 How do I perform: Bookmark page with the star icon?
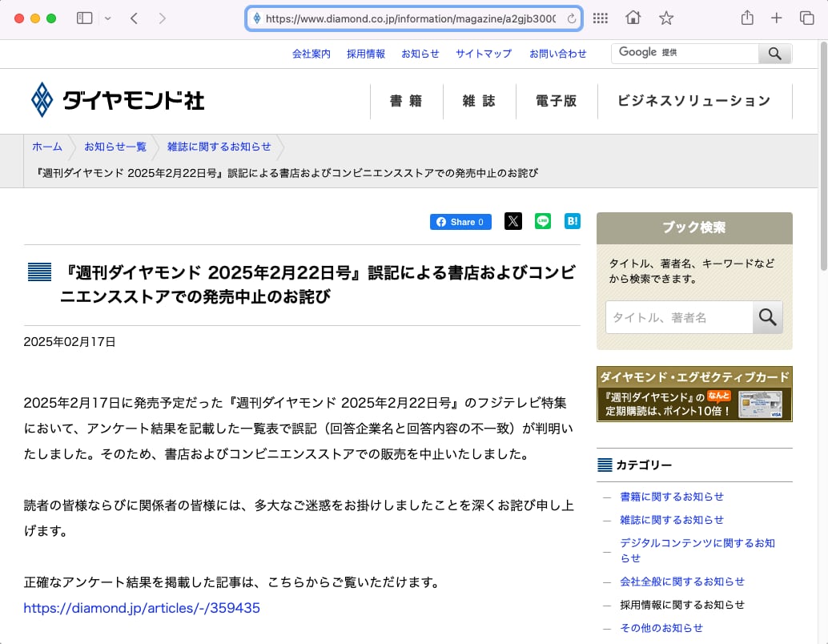(x=665, y=18)
